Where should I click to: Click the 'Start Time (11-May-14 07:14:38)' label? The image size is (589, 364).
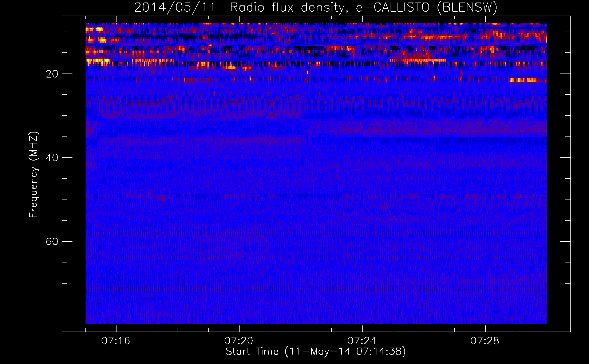pos(315,352)
